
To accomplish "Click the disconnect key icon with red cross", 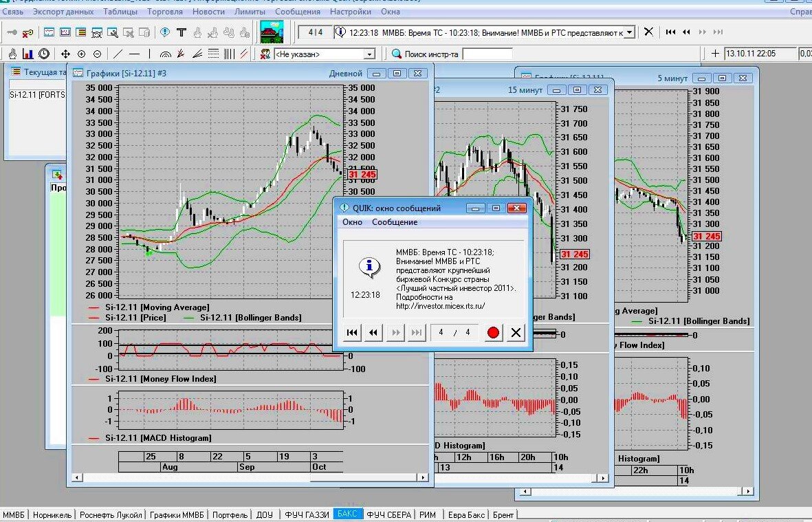I will tap(28, 32).
